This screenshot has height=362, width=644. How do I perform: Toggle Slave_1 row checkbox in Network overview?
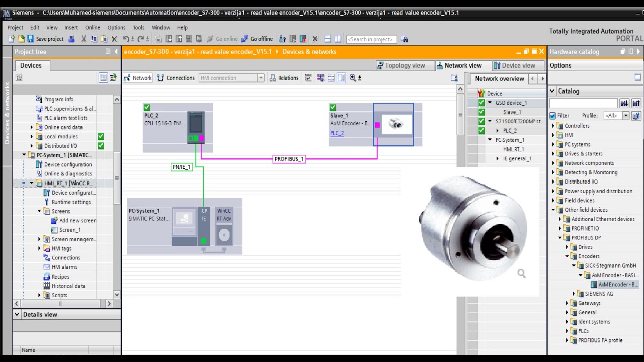481,112
